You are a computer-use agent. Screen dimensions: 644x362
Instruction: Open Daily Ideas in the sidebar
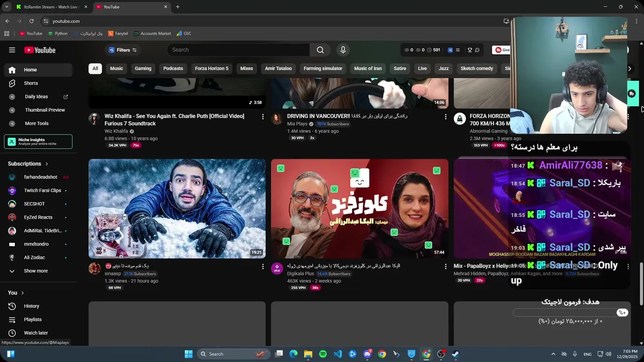pos(38,97)
